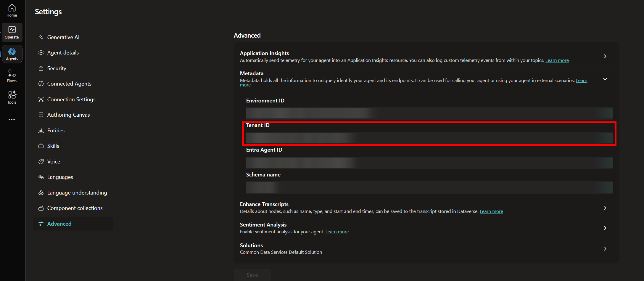This screenshot has width=644, height=281.
Task: Open the more options ellipsis
Action: [12, 120]
